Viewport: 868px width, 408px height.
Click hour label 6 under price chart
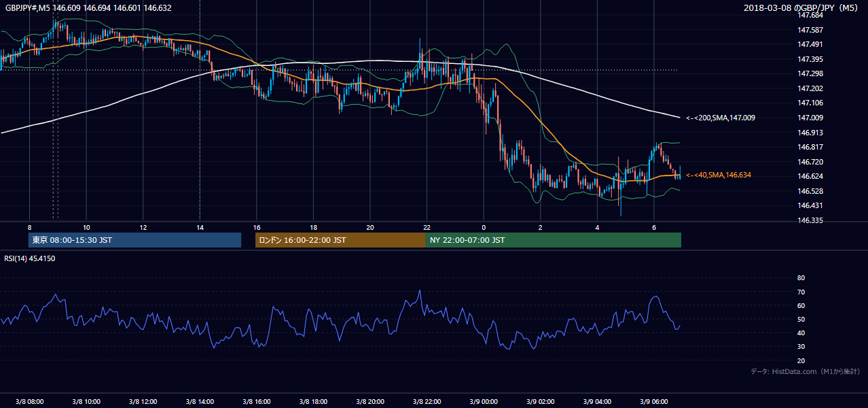(654, 226)
